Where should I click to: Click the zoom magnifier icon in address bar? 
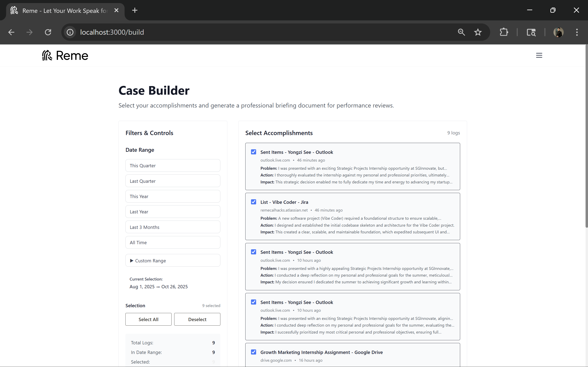tap(461, 32)
